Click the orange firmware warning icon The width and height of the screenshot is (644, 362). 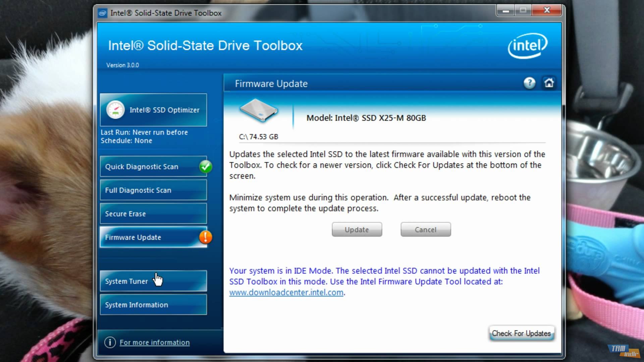click(205, 237)
